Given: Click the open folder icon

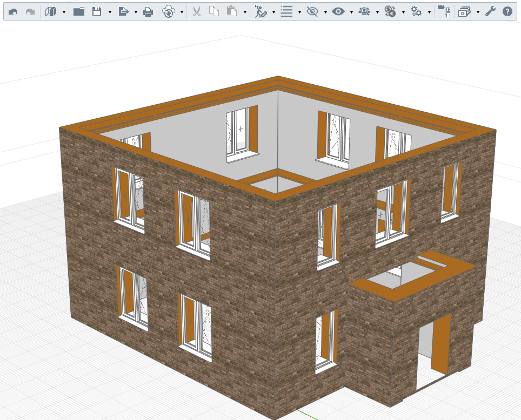Looking at the screenshot, I should (x=79, y=12).
